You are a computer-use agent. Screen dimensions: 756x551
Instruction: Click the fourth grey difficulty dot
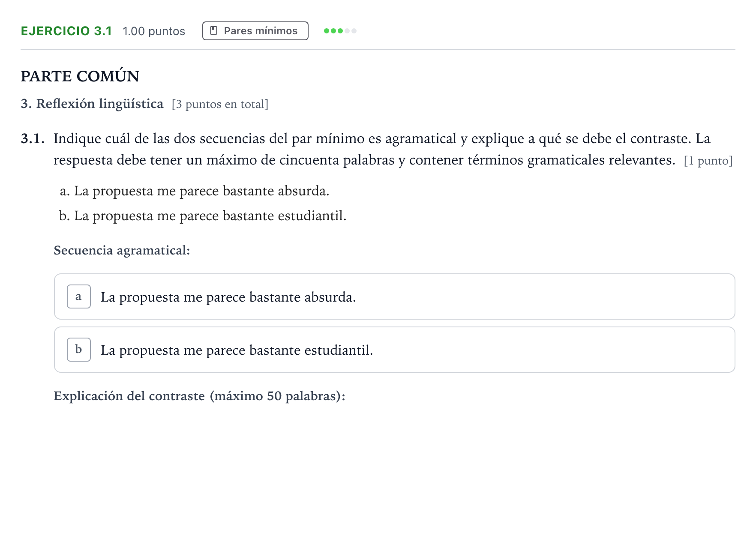[347, 31]
